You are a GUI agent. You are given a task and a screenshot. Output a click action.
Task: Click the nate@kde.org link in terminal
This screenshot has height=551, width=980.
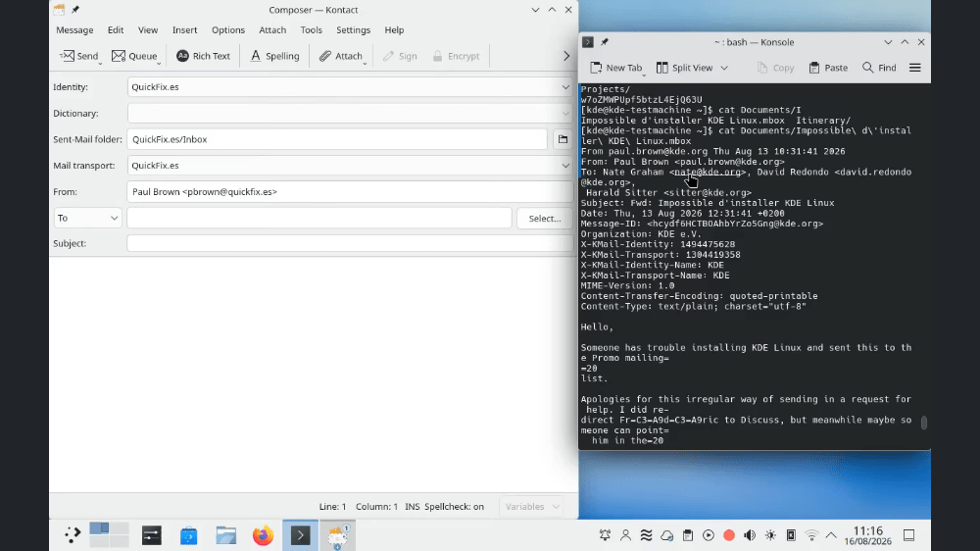click(708, 172)
